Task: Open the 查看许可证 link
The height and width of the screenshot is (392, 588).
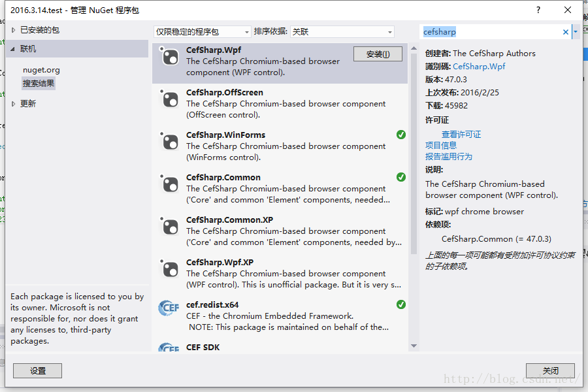Action: tap(461, 135)
